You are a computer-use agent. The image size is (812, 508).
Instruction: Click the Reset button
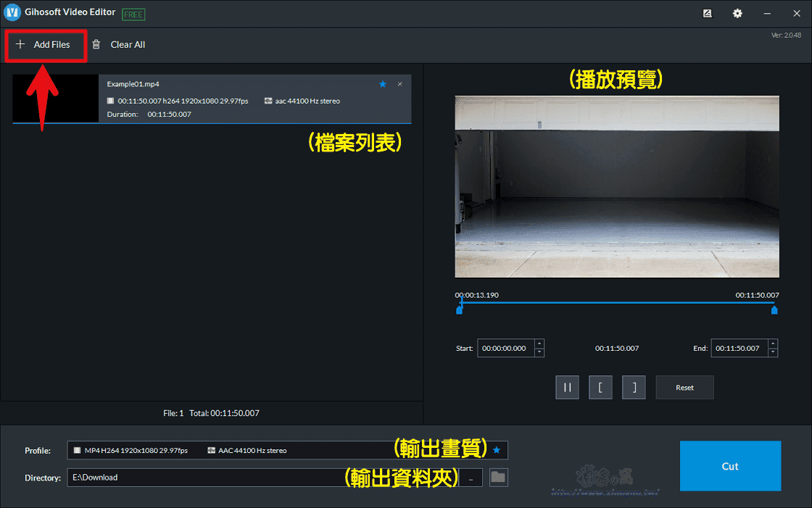(684, 387)
